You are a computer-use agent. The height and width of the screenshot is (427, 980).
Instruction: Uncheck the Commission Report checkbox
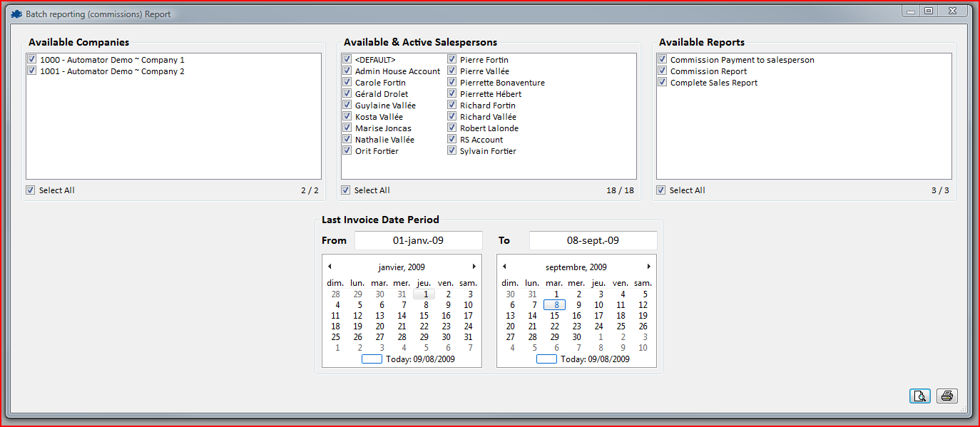663,71
